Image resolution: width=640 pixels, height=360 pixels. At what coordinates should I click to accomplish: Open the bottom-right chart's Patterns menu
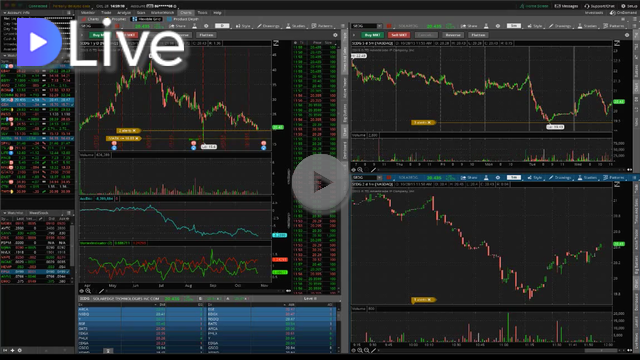click(x=614, y=178)
